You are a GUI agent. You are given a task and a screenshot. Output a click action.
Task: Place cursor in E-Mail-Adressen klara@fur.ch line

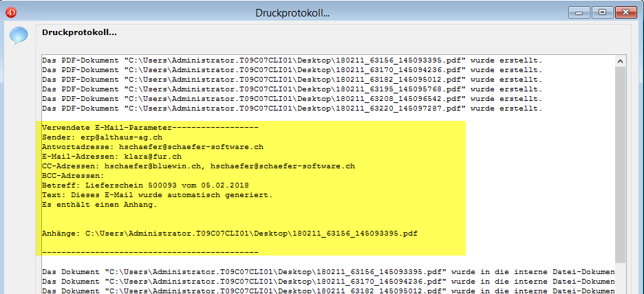pyautogui.click(x=111, y=157)
